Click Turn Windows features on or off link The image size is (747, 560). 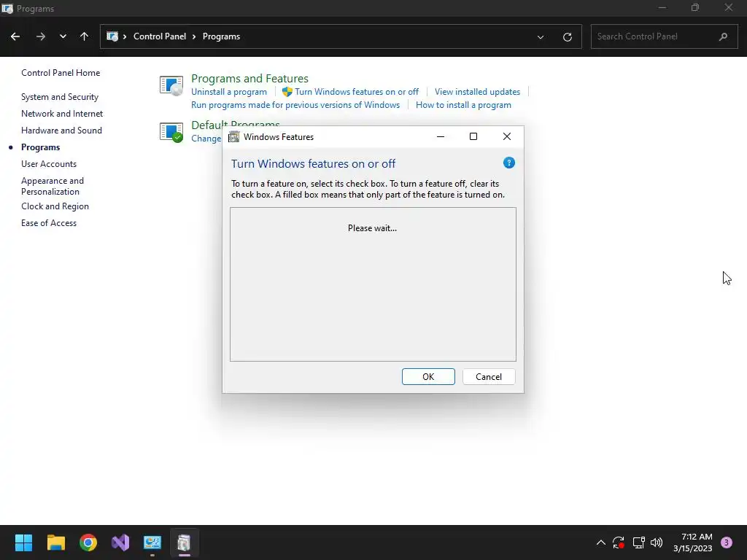(356, 92)
